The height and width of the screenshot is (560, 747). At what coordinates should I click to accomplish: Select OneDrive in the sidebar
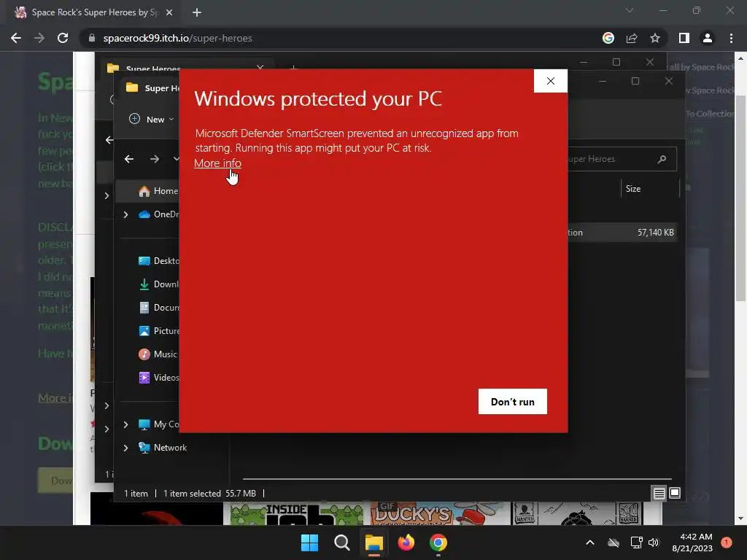[x=158, y=214]
